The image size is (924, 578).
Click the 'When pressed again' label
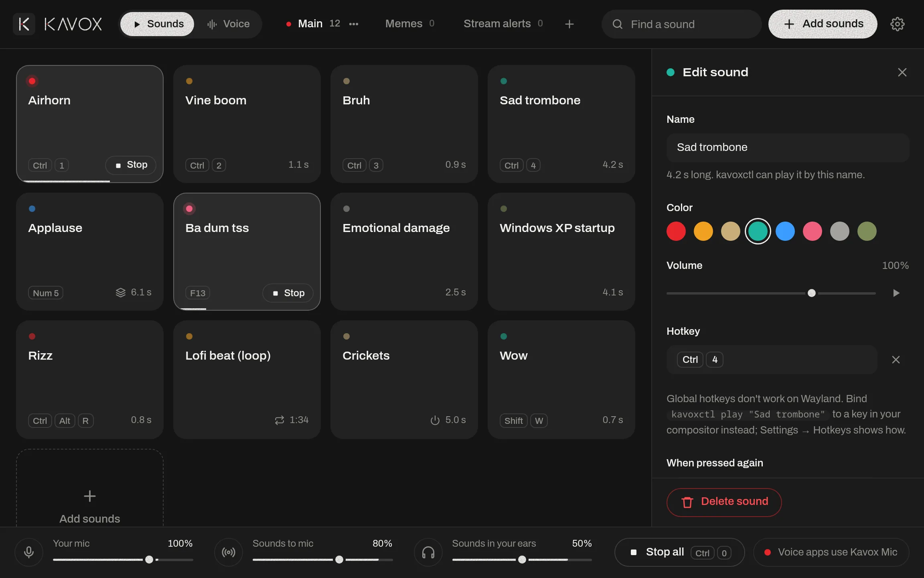715,463
